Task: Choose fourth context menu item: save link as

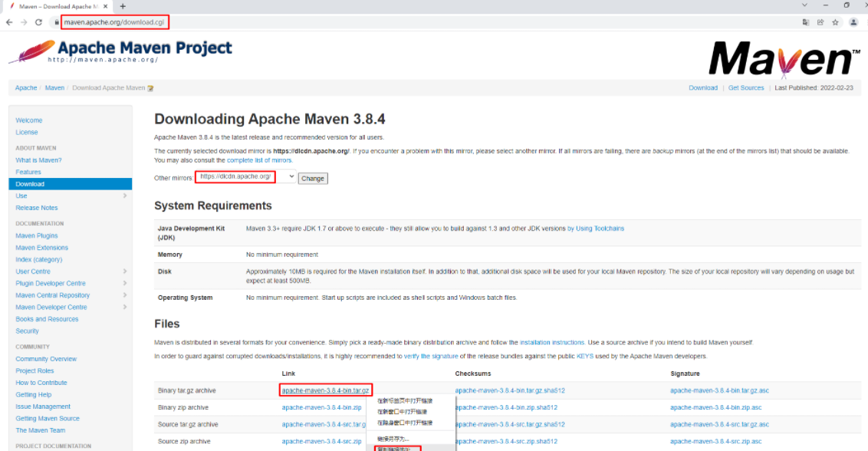Action: [410, 439]
